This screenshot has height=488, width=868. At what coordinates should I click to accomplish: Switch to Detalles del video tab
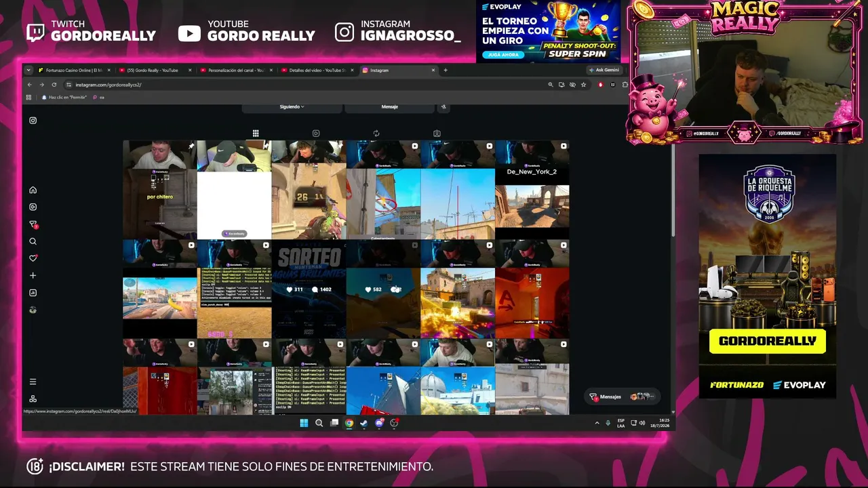(x=318, y=70)
